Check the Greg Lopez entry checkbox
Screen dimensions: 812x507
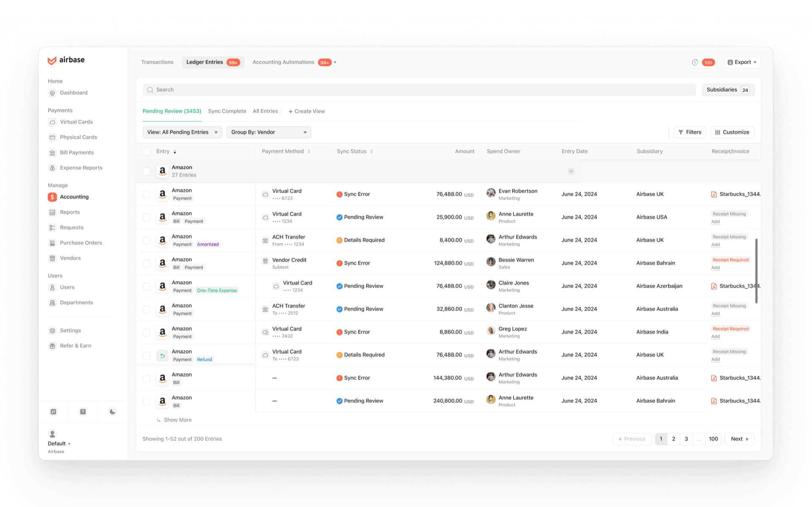(x=146, y=332)
